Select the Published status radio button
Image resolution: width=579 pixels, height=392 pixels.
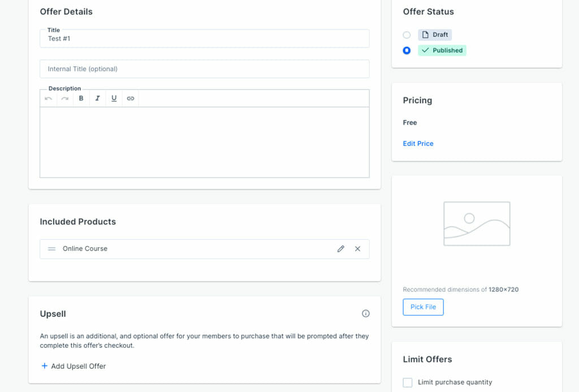tap(407, 50)
